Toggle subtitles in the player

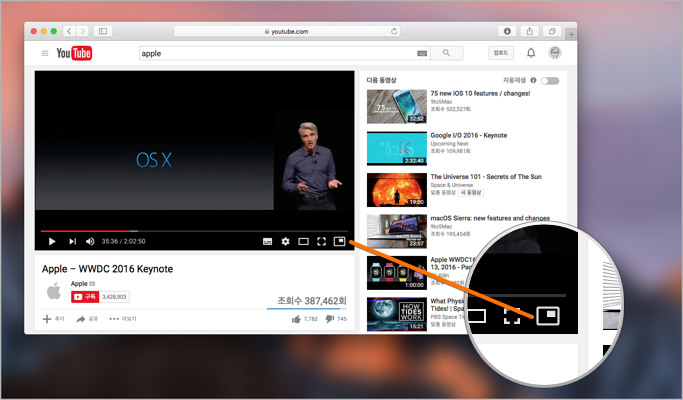pos(267,241)
